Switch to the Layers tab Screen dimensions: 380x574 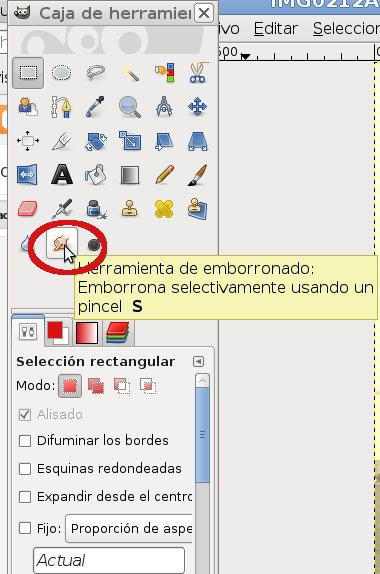[x=117, y=333]
